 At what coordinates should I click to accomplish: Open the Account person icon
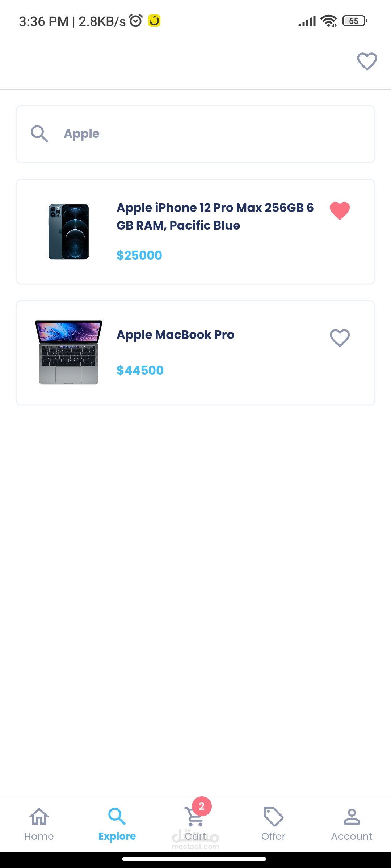[352, 816]
